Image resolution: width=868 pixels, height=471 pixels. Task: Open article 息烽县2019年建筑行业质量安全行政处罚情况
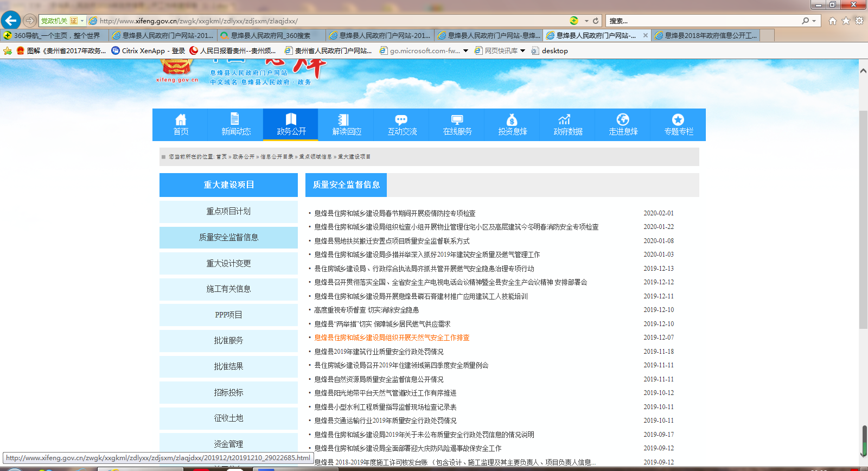coord(379,352)
